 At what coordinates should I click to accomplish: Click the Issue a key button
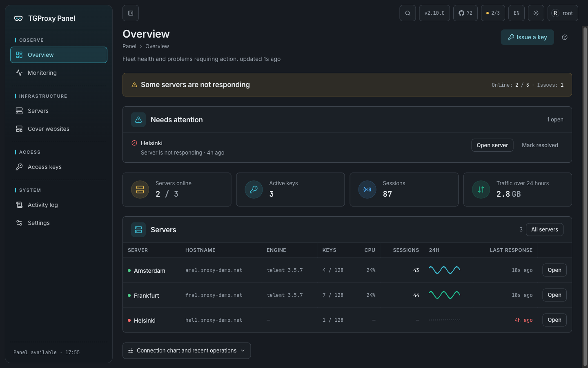pyautogui.click(x=527, y=37)
